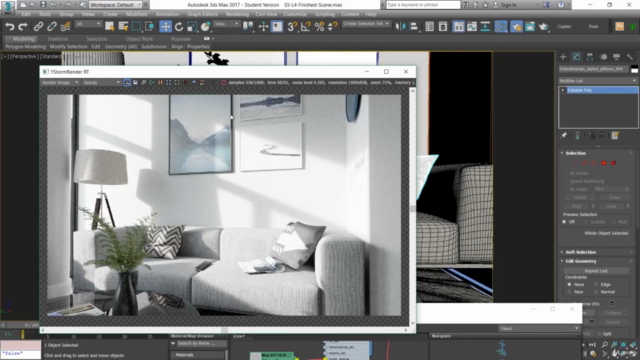Click pause icon in FStormRender toolbar
The image size is (640, 360).
tap(160, 82)
